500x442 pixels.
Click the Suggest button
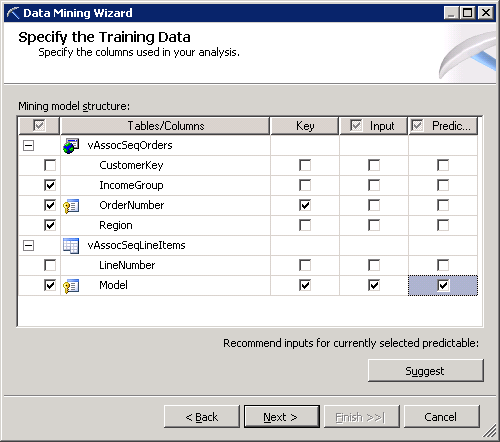[x=426, y=371]
